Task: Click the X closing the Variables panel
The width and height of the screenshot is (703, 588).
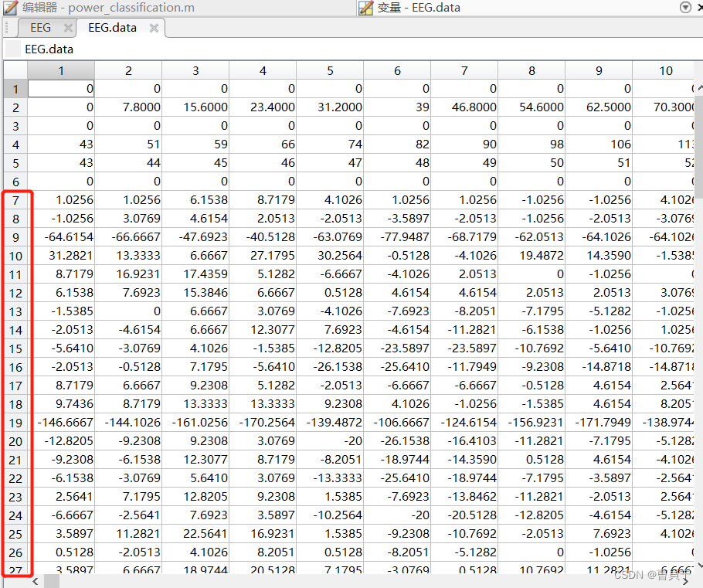Action: click(x=698, y=7)
